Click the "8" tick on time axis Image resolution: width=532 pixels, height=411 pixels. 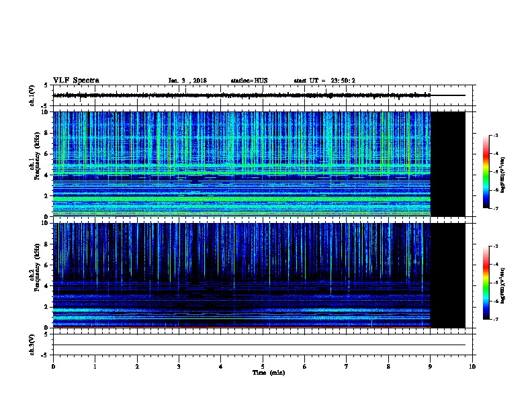(388, 367)
